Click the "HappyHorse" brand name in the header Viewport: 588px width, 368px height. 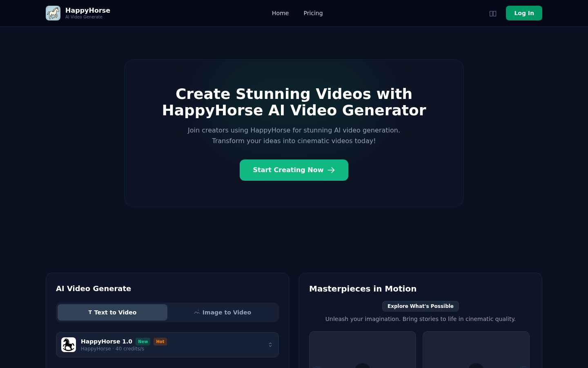[88, 10]
